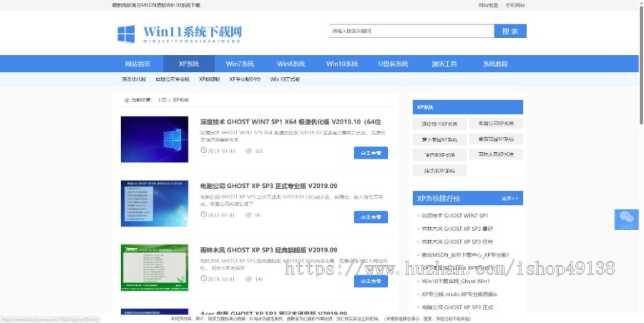Open the Win8系统 navigation tab
Image resolution: width=644 pixels, height=323 pixels.
(x=291, y=64)
